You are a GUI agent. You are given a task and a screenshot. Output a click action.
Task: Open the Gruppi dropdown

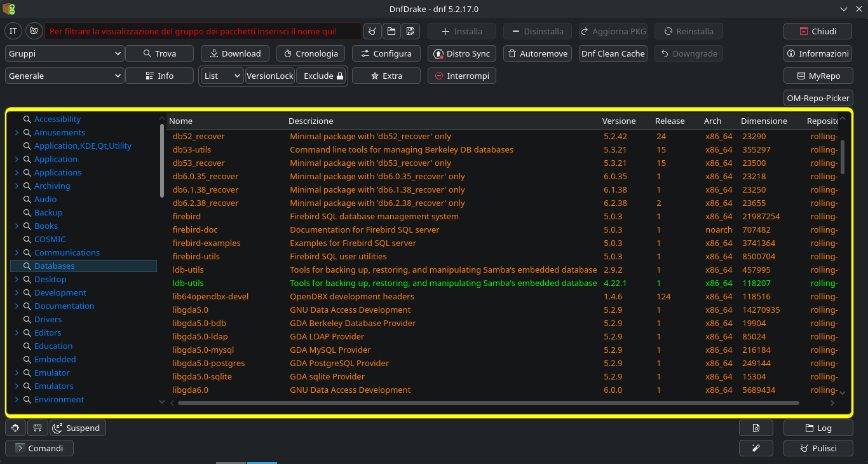(x=64, y=54)
